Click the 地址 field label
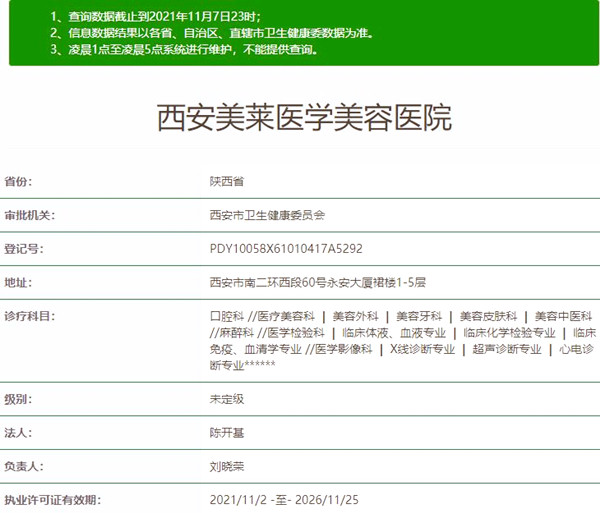Viewport: 600px width, 513px height. point(18,282)
